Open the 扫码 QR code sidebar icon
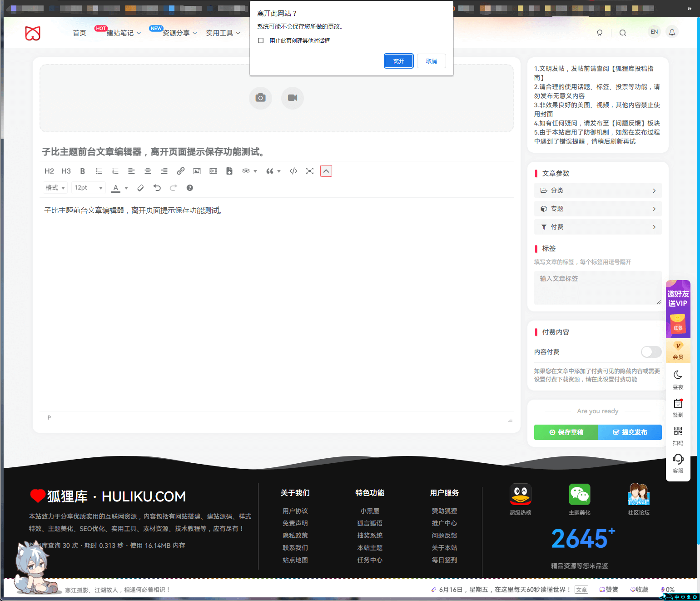This screenshot has width=700, height=601. 678,431
